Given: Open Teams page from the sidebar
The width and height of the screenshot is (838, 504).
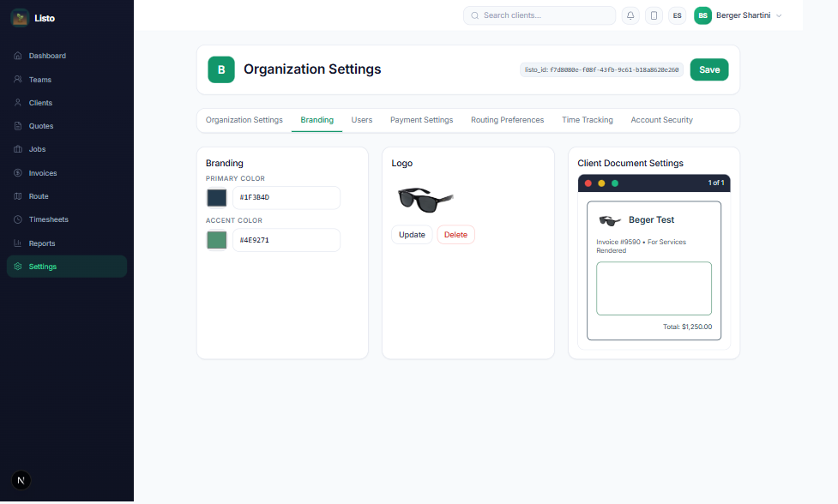Looking at the screenshot, I should (67, 79).
